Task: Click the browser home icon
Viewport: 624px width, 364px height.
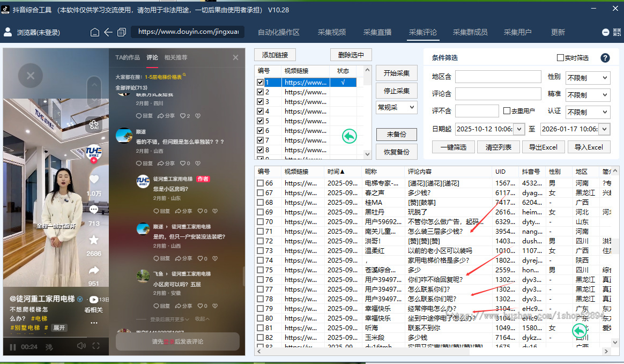Action: coord(95,32)
